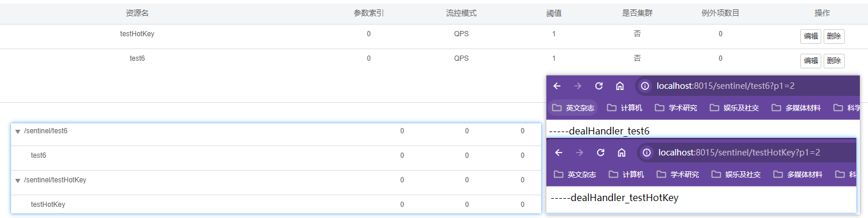Click refresh icon in testHotKey browser window
This screenshot has height=218, width=868.
600,153
